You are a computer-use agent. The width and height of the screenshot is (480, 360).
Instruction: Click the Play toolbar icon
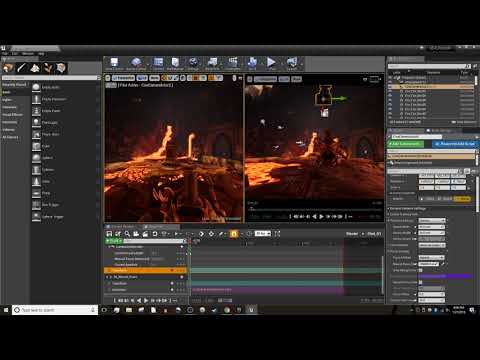[x=271, y=63]
